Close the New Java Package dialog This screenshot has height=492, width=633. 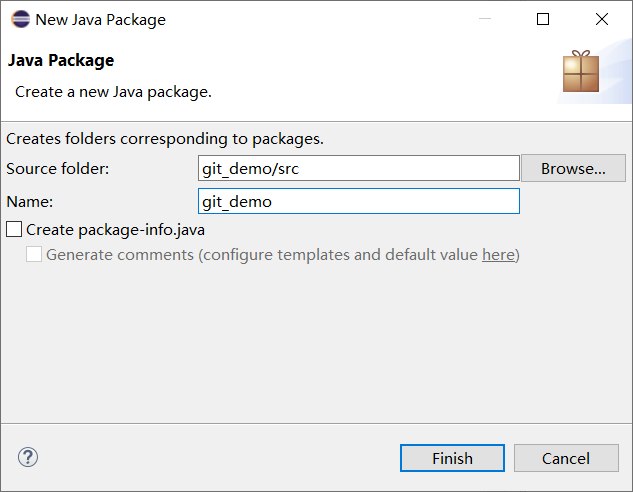[602, 19]
